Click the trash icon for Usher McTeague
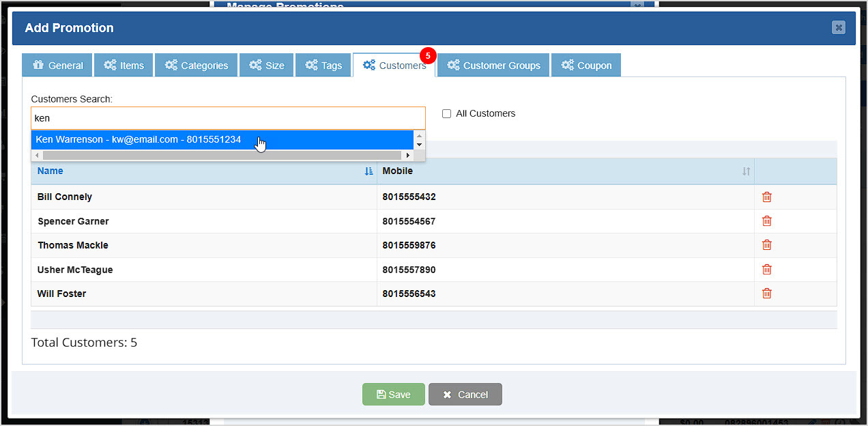Image resolution: width=868 pixels, height=426 pixels. pos(766,269)
